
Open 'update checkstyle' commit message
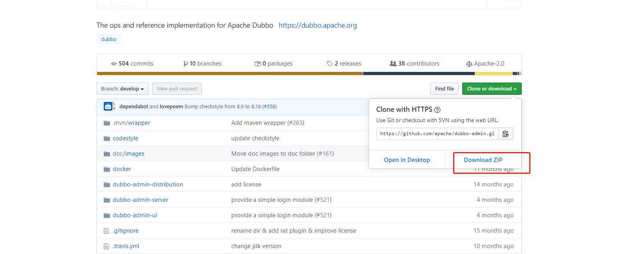coord(255,138)
